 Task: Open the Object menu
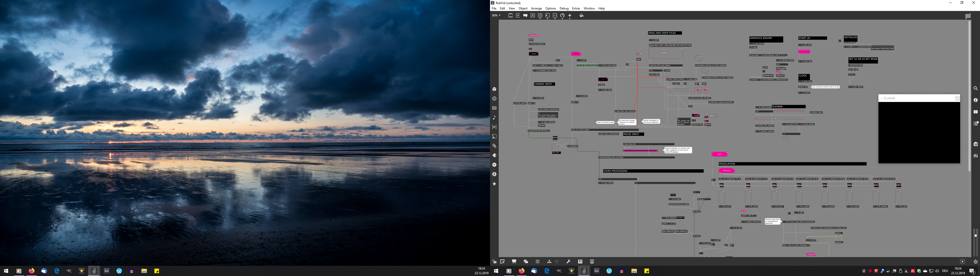523,8
